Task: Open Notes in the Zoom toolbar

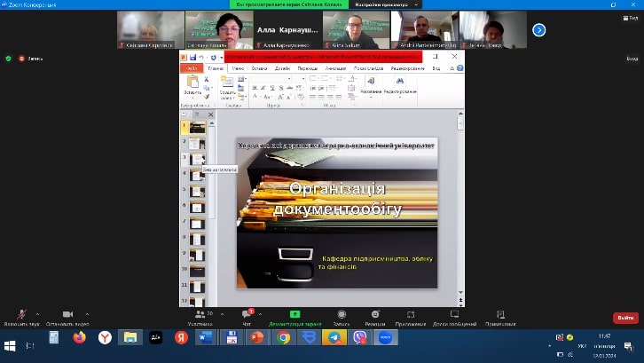Action: pos(500,318)
